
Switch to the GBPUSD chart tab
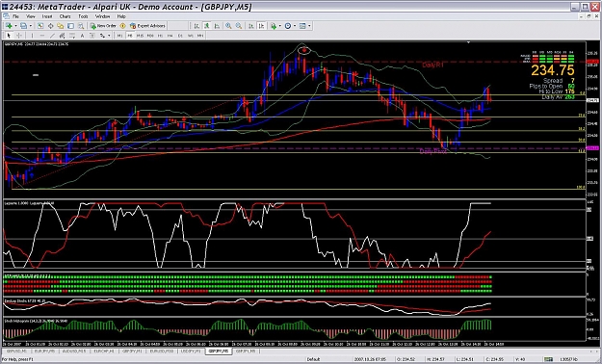click(16, 351)
